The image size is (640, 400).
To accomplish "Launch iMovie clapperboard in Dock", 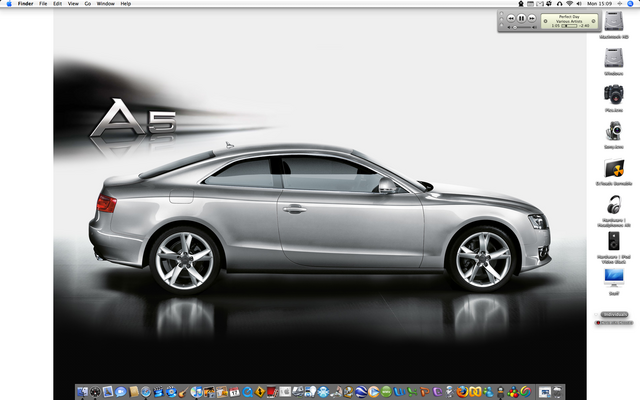I will (x=158, y=392).
